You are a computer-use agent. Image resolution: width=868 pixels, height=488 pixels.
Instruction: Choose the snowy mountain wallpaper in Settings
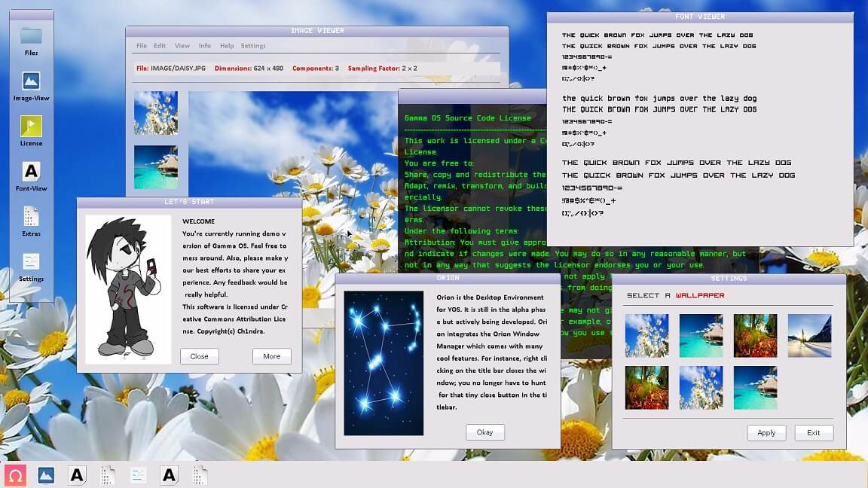tap(809, 336)
